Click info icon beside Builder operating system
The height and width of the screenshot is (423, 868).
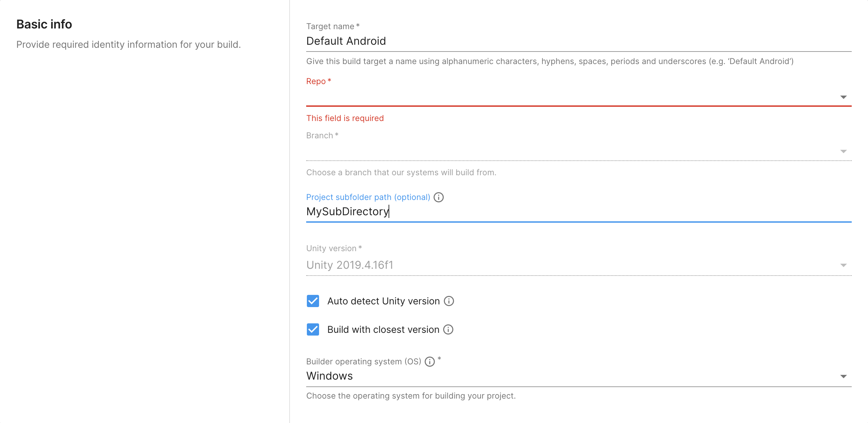430,362
